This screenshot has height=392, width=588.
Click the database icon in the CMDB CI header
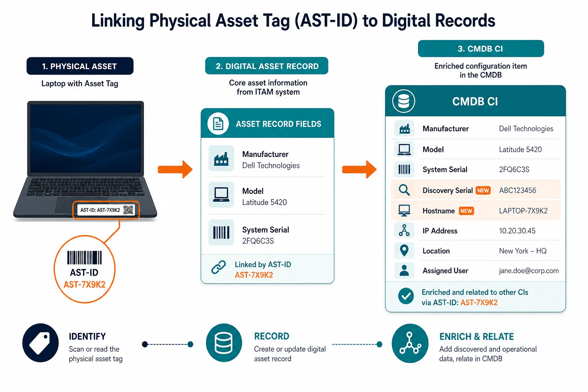403,101
